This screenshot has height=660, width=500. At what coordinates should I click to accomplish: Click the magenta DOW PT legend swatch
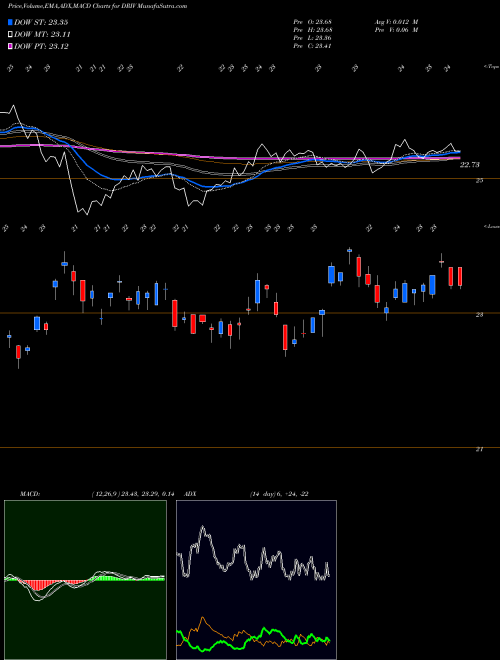[10, 46]
